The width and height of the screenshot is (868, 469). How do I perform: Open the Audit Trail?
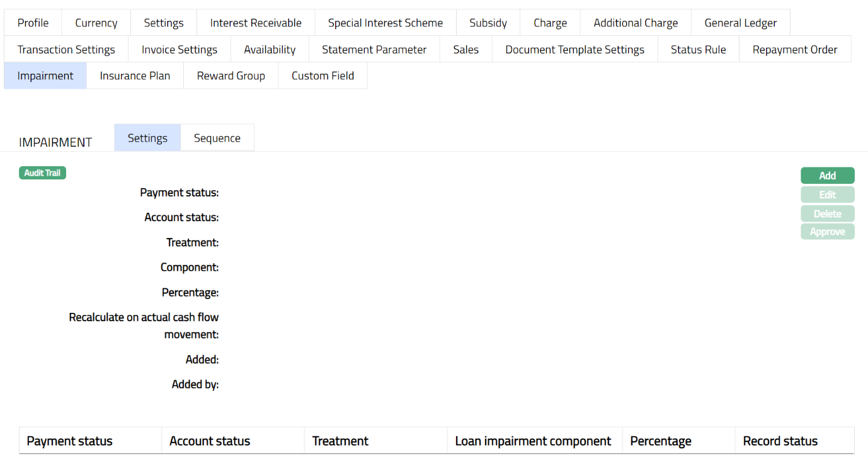tap(42, 172)
